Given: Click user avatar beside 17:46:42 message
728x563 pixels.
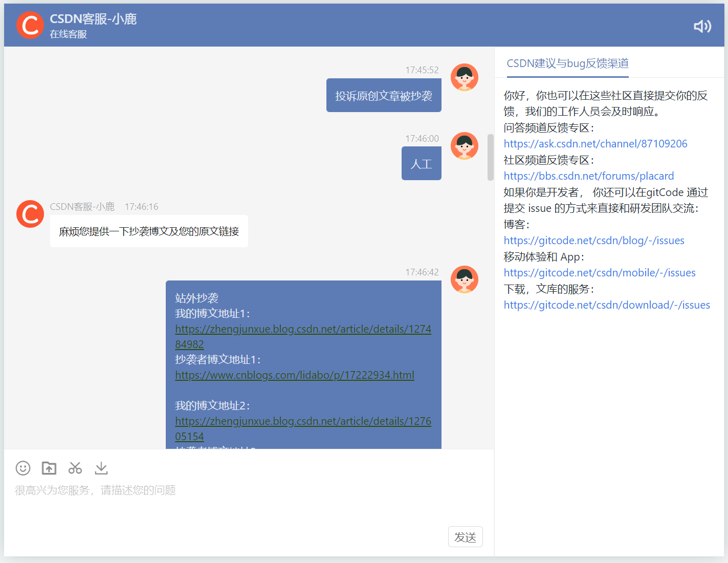Looking at the screenshot, I should (x=465, y=279).
